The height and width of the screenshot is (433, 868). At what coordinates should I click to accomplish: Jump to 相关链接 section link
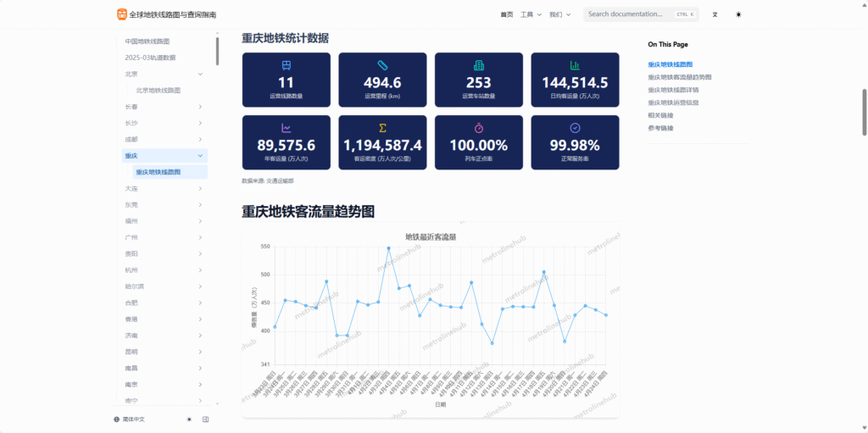pyautogui.click(x=661, y=115)
